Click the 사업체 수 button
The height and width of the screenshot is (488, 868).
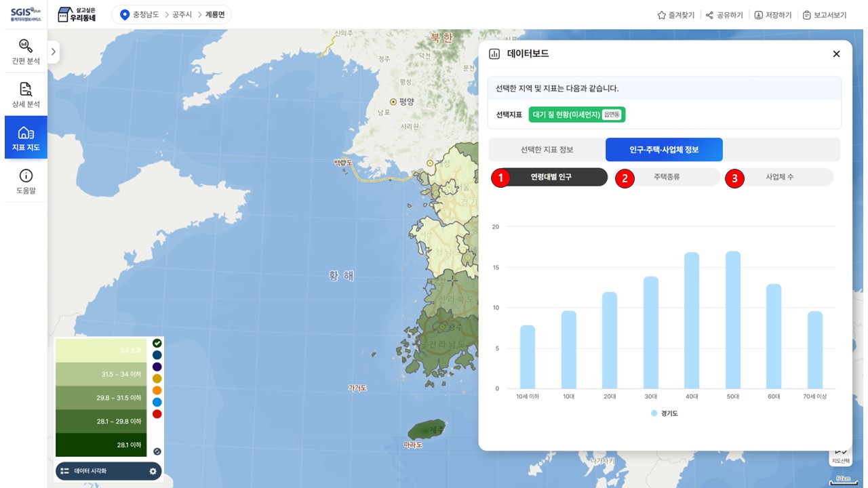pyautogui.click(x=779, y=177)
